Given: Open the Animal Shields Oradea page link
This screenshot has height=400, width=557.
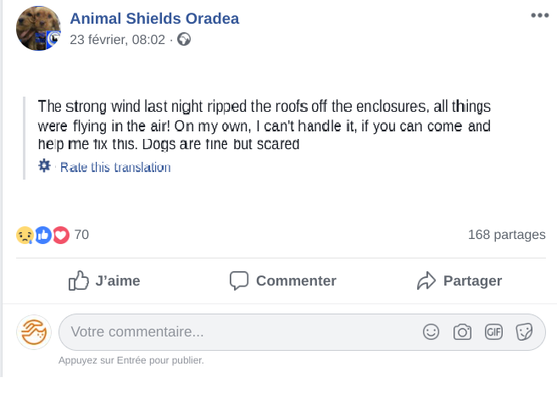Looking at the screenshot, I should tap(154, 18).
